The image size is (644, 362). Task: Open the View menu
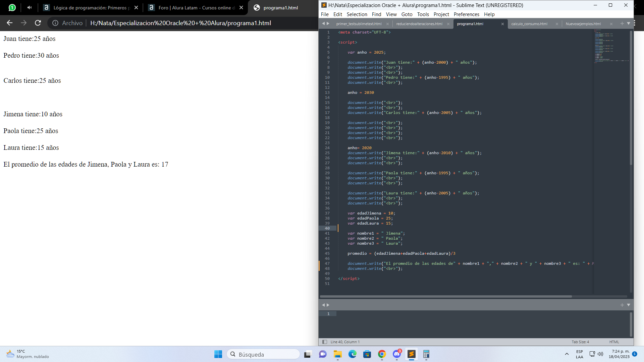click(391, 14)
